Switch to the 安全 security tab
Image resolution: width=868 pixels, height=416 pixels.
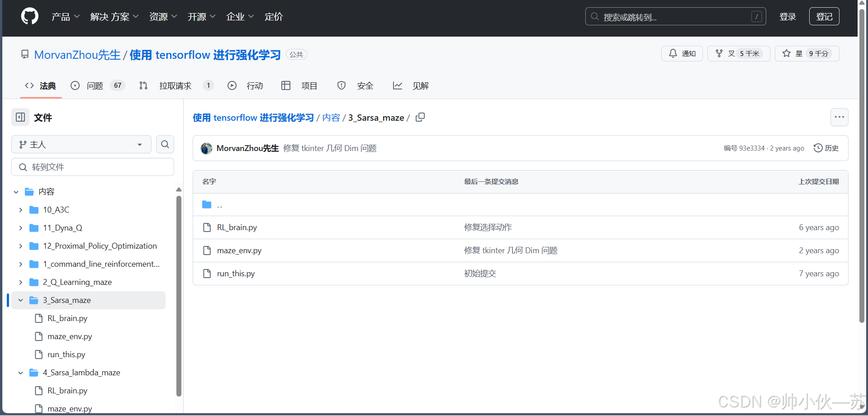click(356, 85)
